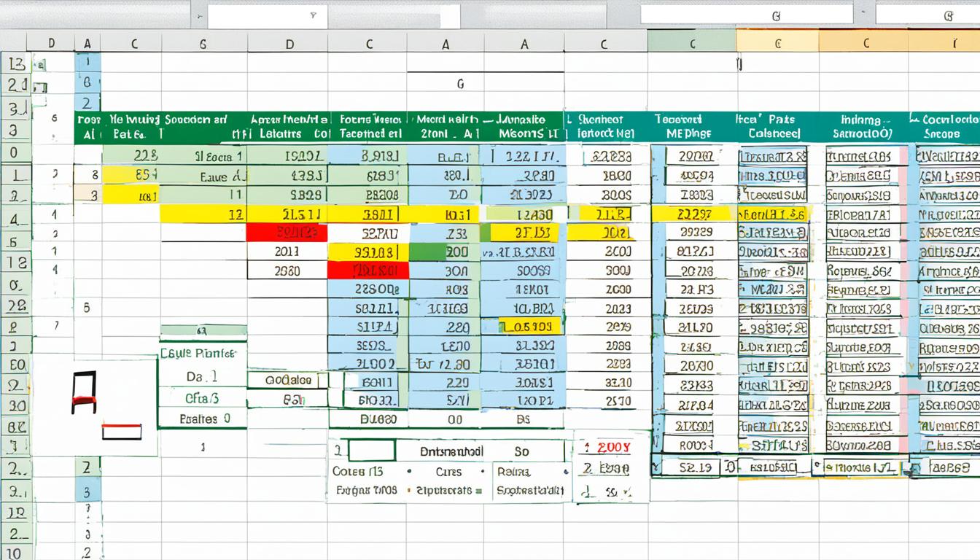Open the dropdown arrow on the top toolbar

click(314, 13)
